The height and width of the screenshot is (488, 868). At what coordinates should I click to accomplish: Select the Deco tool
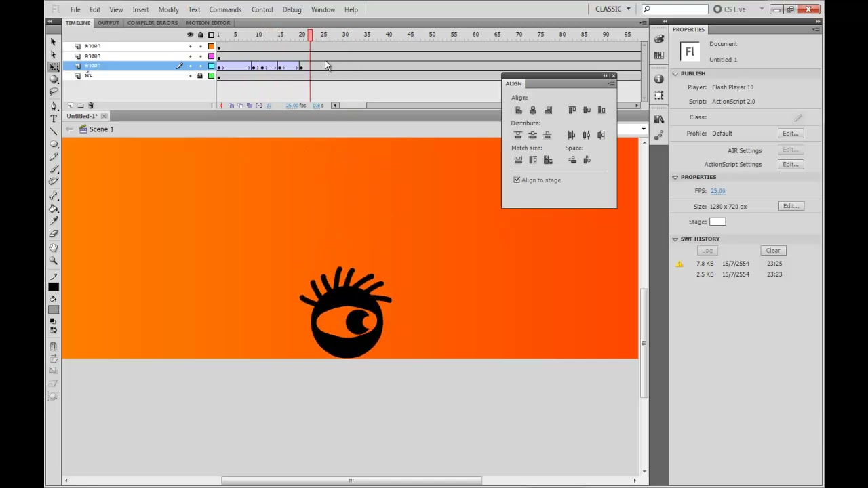54,181
